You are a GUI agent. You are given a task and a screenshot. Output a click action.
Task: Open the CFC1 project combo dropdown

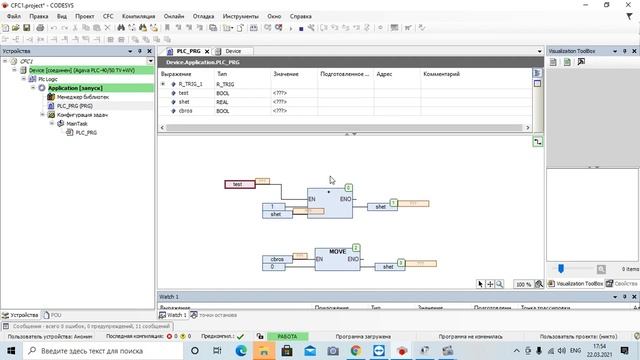click(x=150, y=61)
